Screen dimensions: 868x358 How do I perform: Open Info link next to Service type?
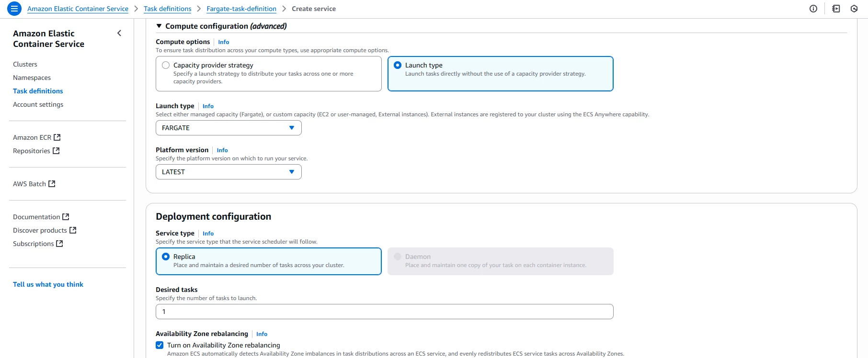coord(208,234)
